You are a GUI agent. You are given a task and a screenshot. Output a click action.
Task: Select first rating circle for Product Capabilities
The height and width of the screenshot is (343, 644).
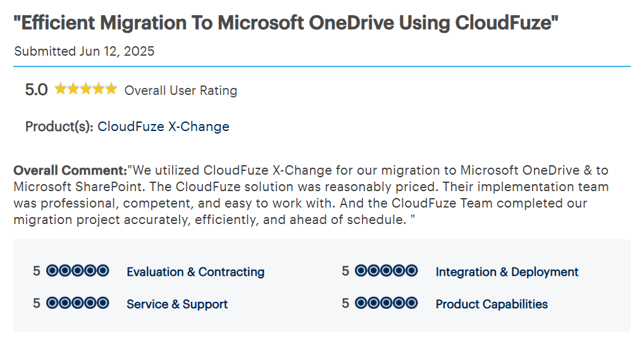pyautogui.click(x=361, y=304)
